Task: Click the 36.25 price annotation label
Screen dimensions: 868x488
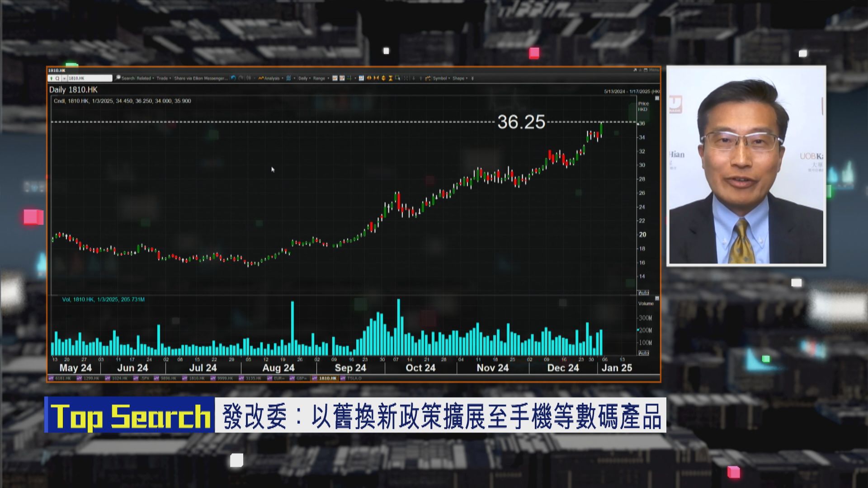Action: (521, 122)
